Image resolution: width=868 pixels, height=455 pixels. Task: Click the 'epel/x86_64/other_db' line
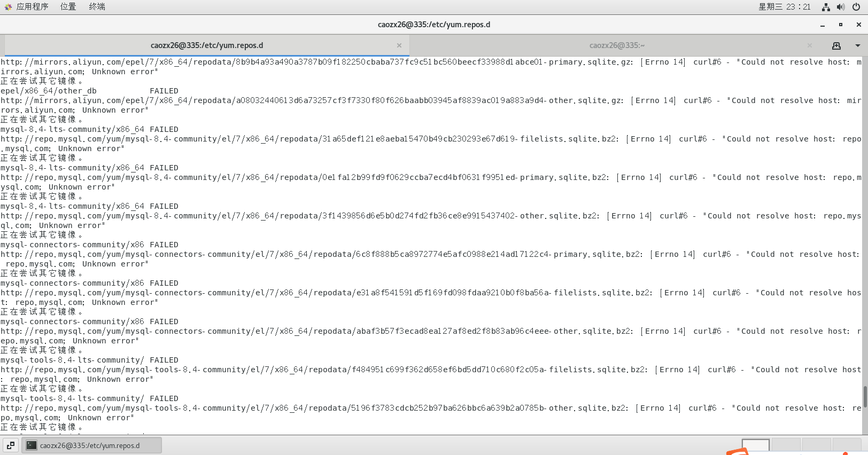point(49,91)
